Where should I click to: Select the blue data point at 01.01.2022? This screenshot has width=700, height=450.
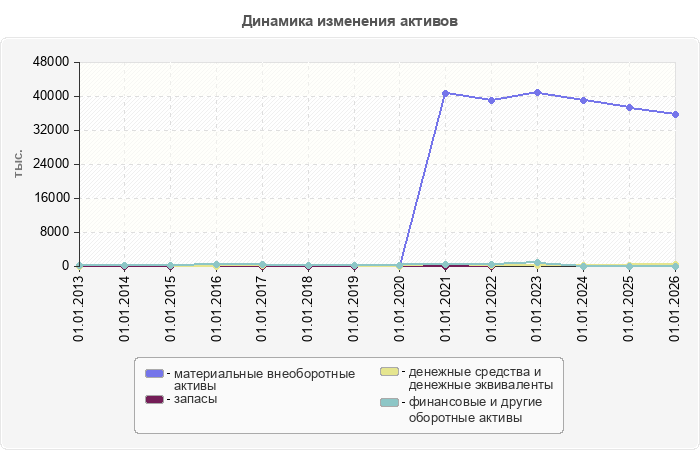click(492, 100)
